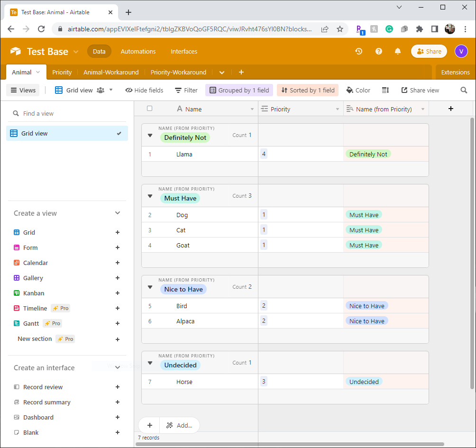Click plus to add Gantt view

118,323
